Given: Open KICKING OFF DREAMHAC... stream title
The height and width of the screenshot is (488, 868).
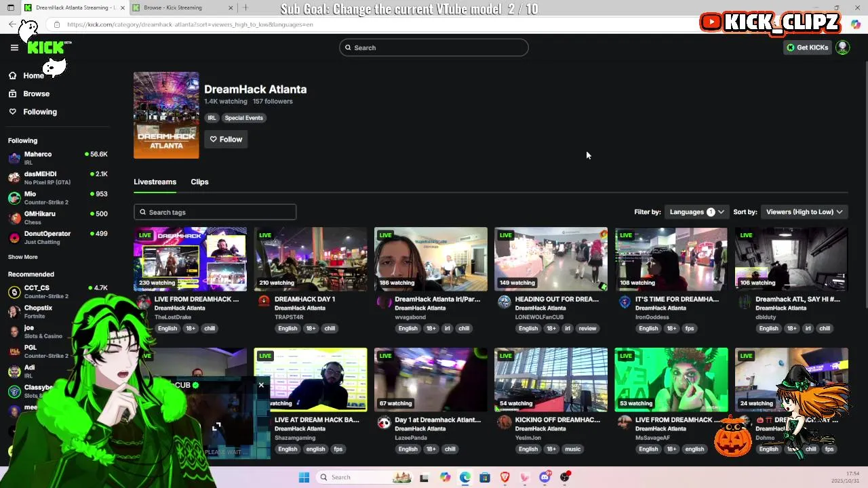Looking at the screenshot, I should coord(557,420).
